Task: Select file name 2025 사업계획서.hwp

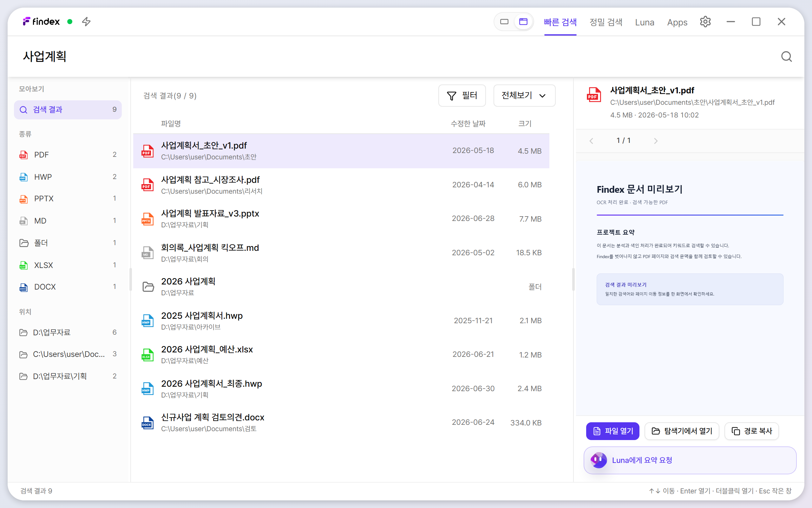Action: tap(202, 316)
